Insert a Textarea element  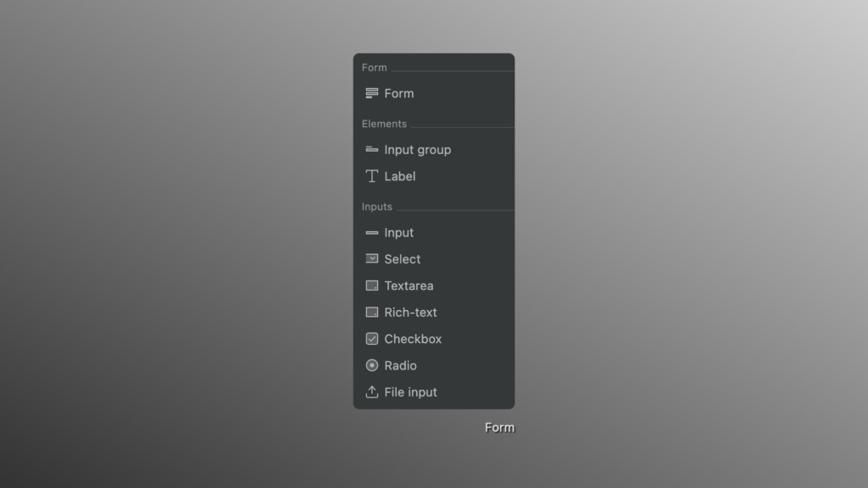pyautogui.click(x=434, y=286)
